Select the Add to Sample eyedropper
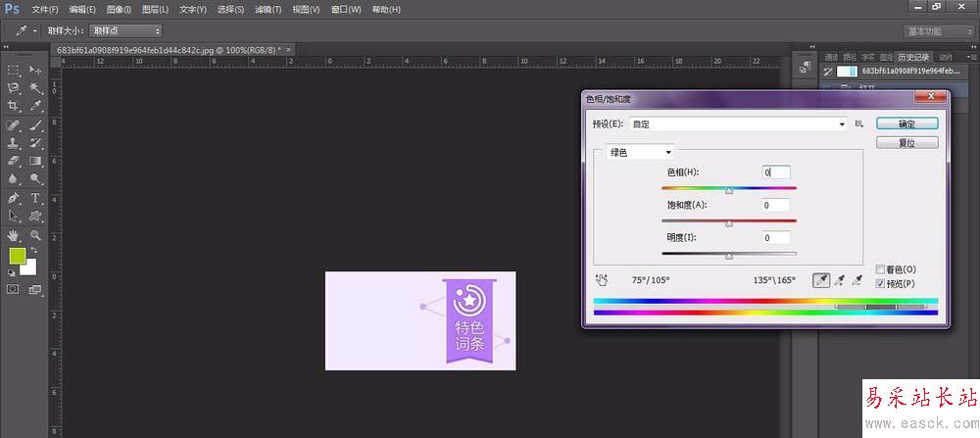Image resolution: width=980 pixels, height=438 pixels. pos(839,279)
